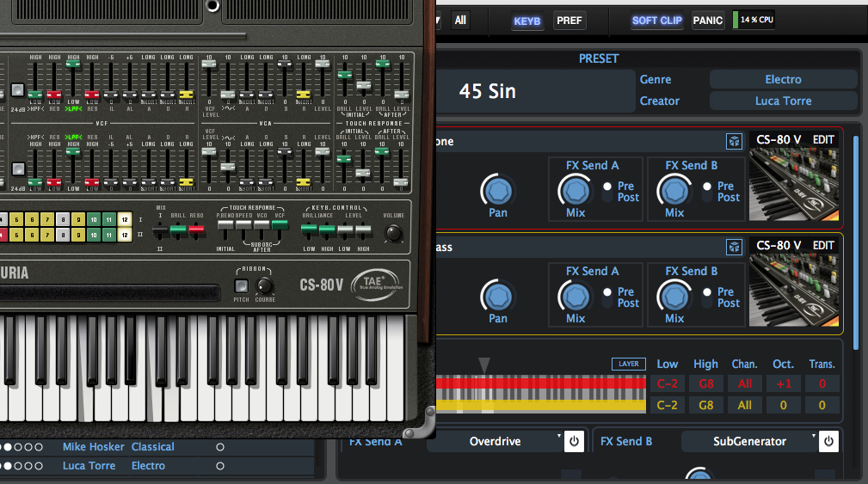The width and height of the screenshot is (868, 484).
Task: Select tone button 6 in row I
Action: pyautogui.click(x=32, y=219)
